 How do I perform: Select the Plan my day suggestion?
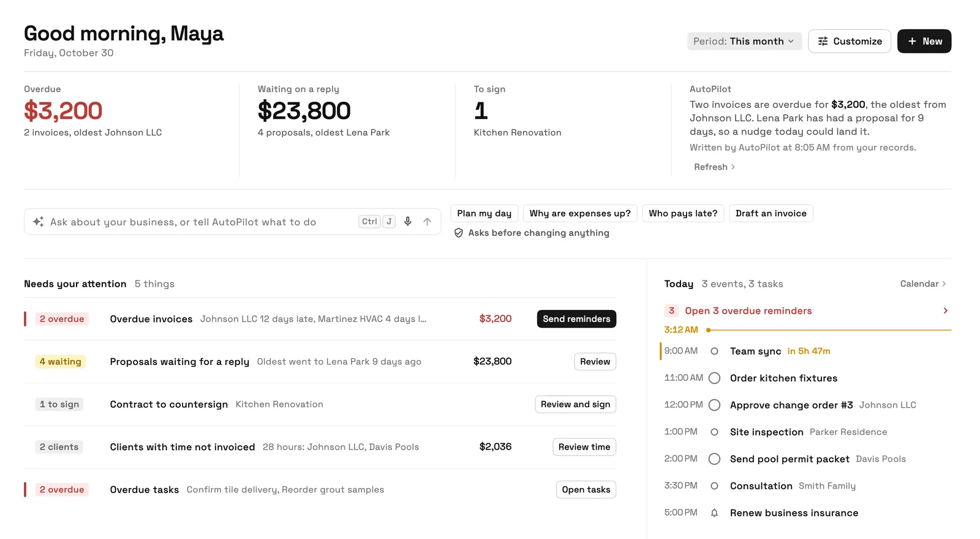coord(484,214)
